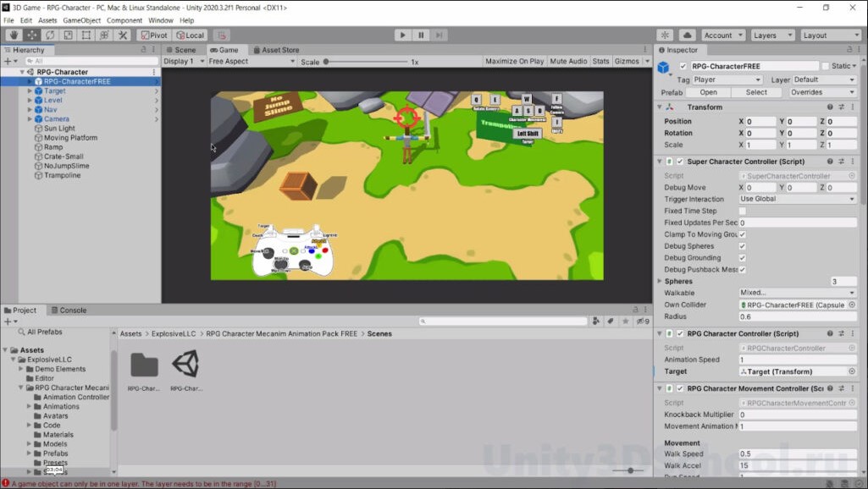Screen dimensions: 868x489
Task: Toggle Fixed Time Step checkbox
Action: pyautogui.click(x=743, y=211)
